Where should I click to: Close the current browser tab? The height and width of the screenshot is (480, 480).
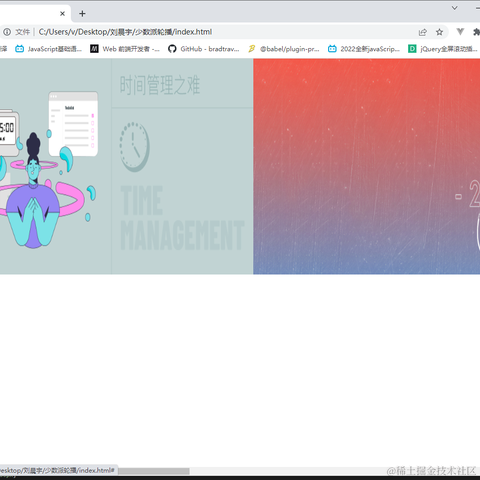62,14
